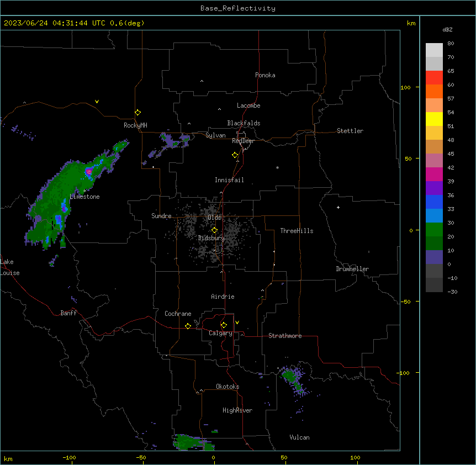Viewport: 476px width, 465px height.
Task: Click the Olds label
Action: 214,218
